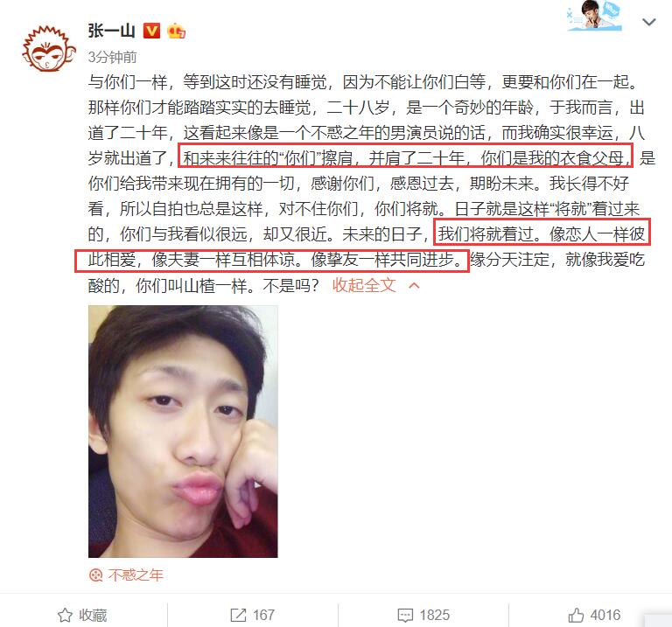The width and height of the screenshot is (672, 627).
Task: Click the likes count 4016
Action: [605, 615]
